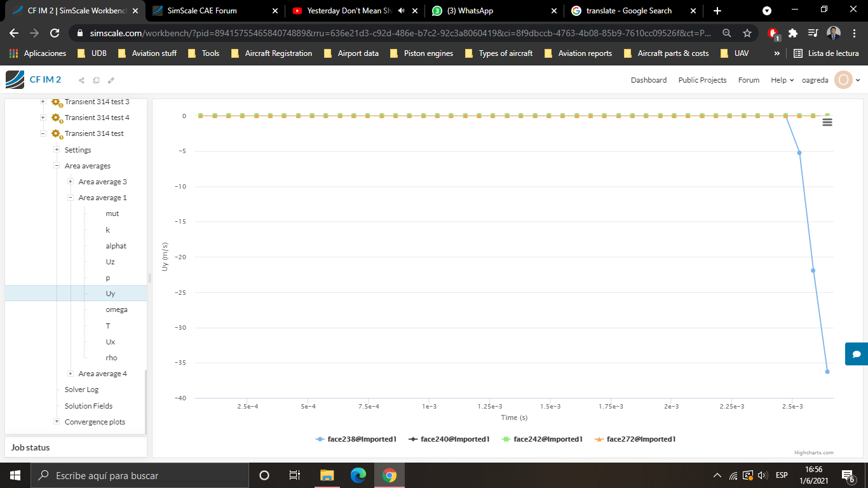Collapse Area average 1
This screenshot has height=488, width=868.
pyautogui.click(x=71, y=198)
